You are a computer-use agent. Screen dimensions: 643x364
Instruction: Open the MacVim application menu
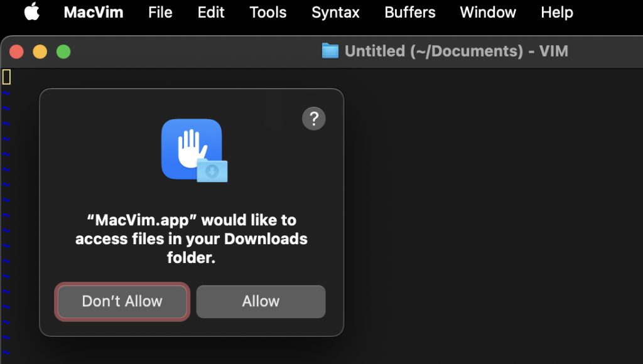pyautogui.click(x=94, y=13)
